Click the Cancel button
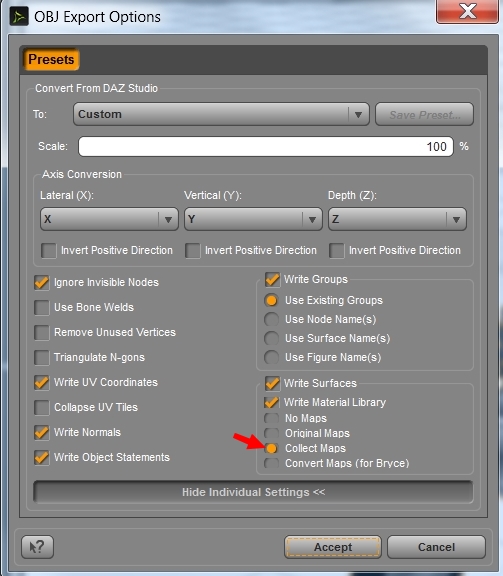This screenshot has height=576, width=503. tap(436, 547)
